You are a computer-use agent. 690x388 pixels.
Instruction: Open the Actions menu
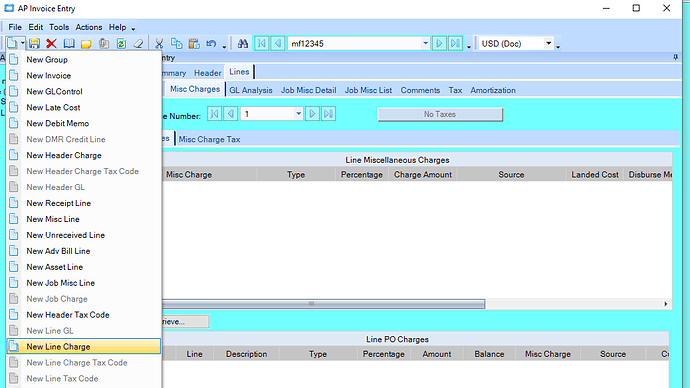pyautogui.click(x=89, y=27)
